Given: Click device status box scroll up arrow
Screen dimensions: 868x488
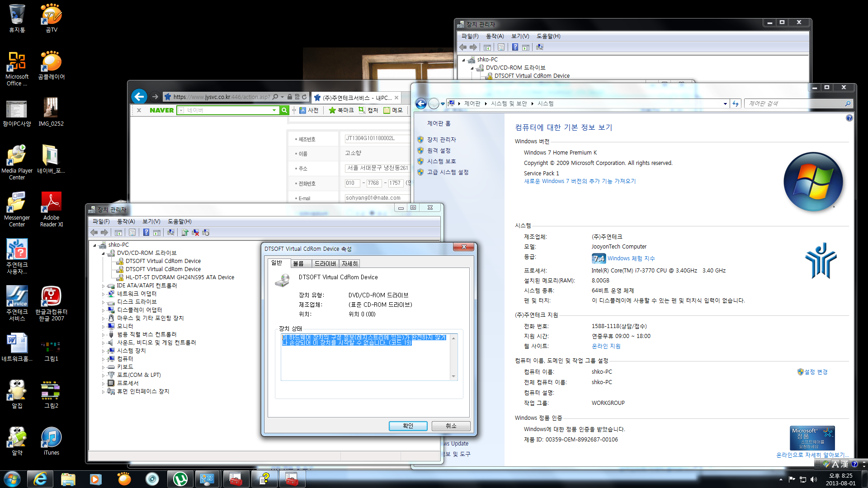Looking at the screenshot, I should pyautogui.click(x=453, y=338).
